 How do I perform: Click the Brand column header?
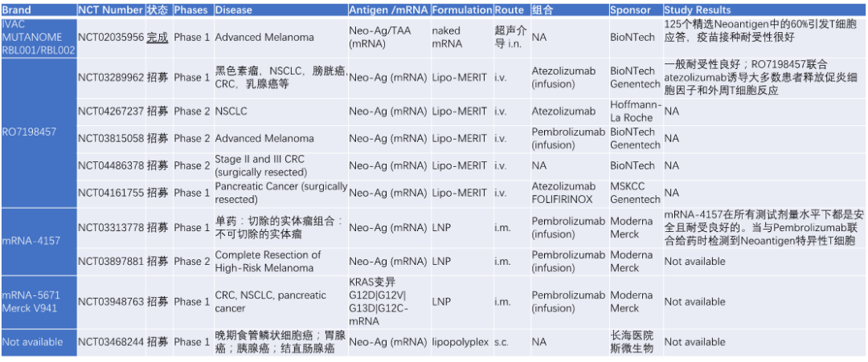tap(17, 10)
